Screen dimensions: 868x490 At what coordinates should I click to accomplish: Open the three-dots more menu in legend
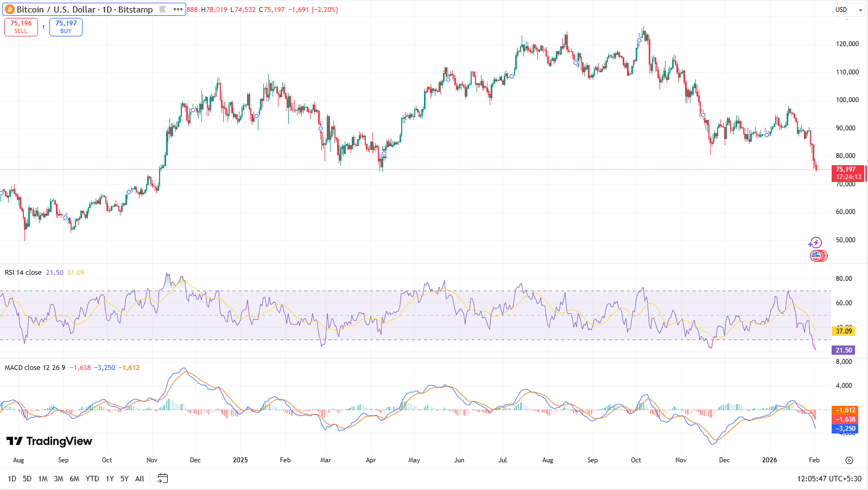click(x=178, y=10)
